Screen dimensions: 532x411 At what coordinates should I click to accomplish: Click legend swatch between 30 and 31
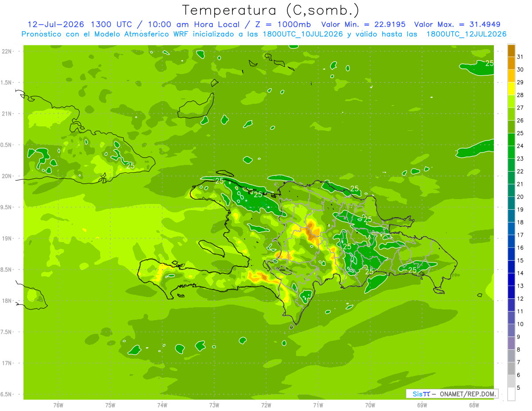511,63
